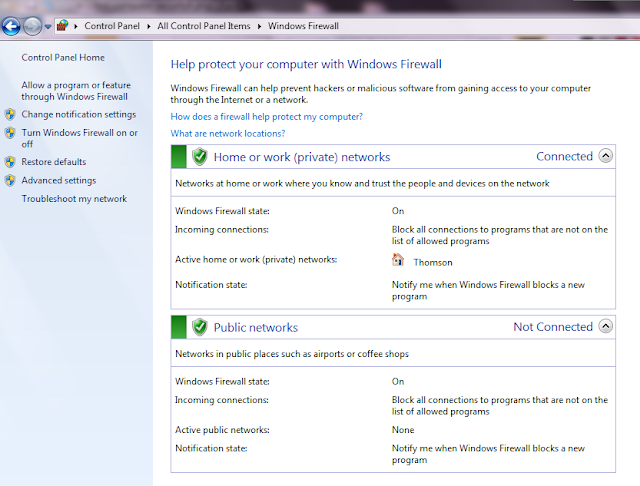Click the greyed Forward arrow button
Screen dimensions: 640x486
pyautogui.click(x=32, y=27)
